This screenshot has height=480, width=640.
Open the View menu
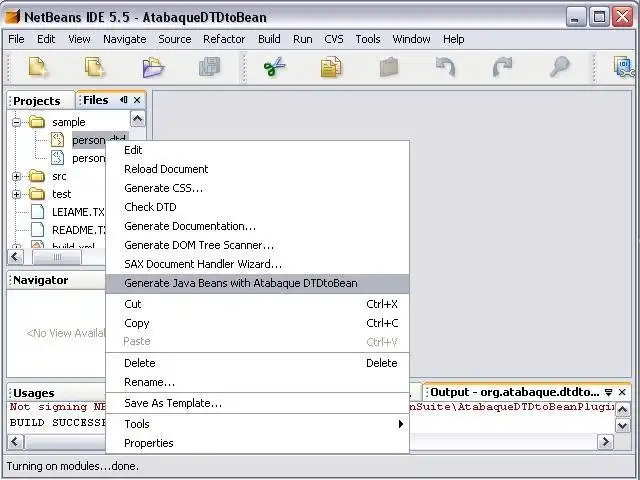pos(79,39)
